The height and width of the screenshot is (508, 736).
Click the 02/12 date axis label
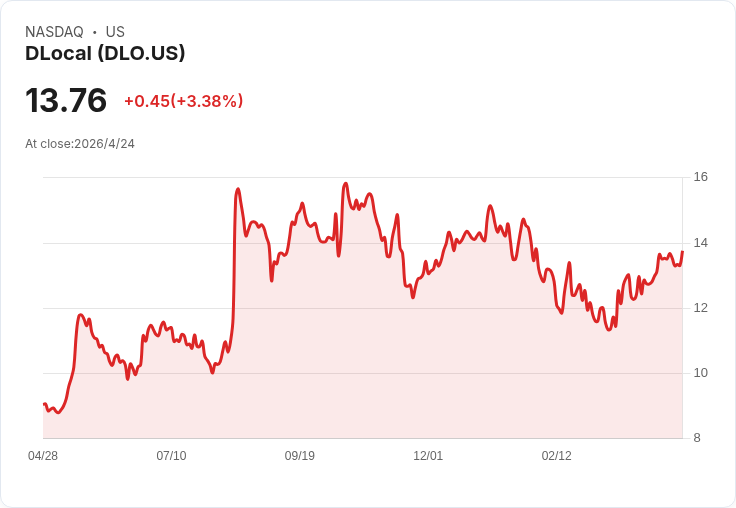557,456
